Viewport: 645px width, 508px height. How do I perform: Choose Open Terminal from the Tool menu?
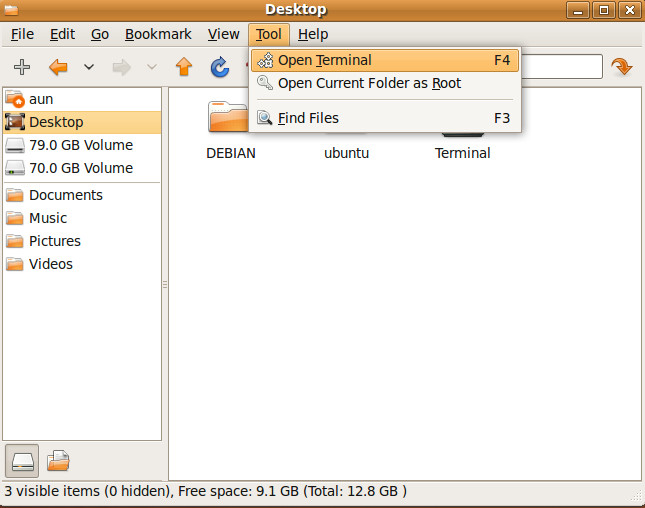[x=385, y=60]
